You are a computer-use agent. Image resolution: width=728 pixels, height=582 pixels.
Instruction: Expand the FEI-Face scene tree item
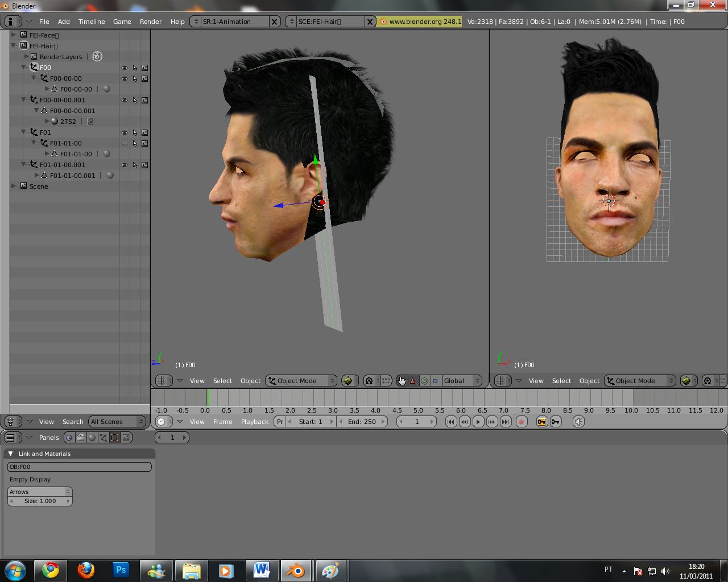pos(14,35)
